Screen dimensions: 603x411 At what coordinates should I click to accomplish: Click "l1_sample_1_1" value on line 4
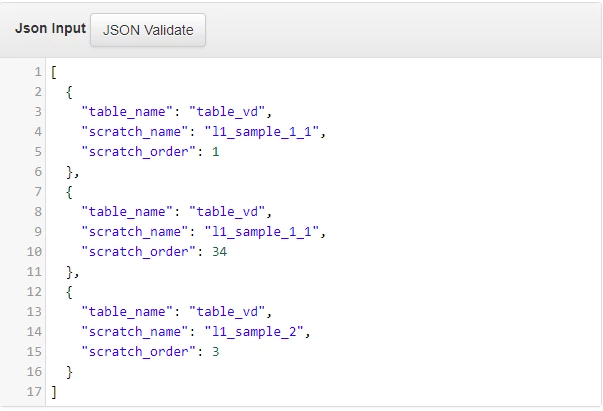click(262, 132)
